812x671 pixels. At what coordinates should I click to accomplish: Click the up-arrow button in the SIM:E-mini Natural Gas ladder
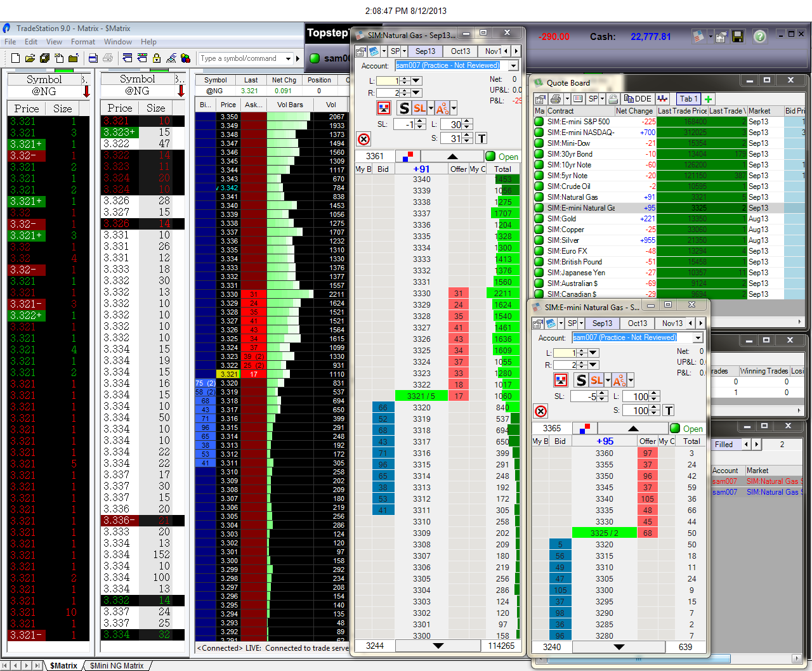point(632,428)
